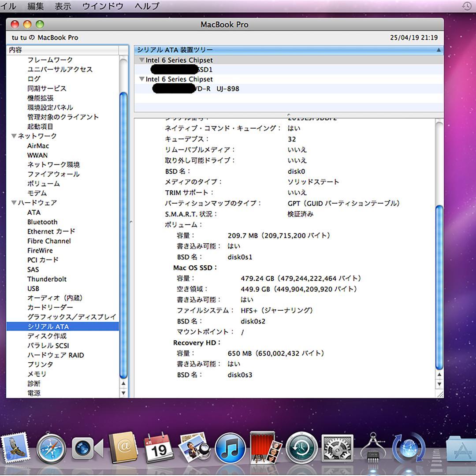Collapse the first Intel 6 Series Chipset entry
This screenshot has height=476, width=476.
141,60
